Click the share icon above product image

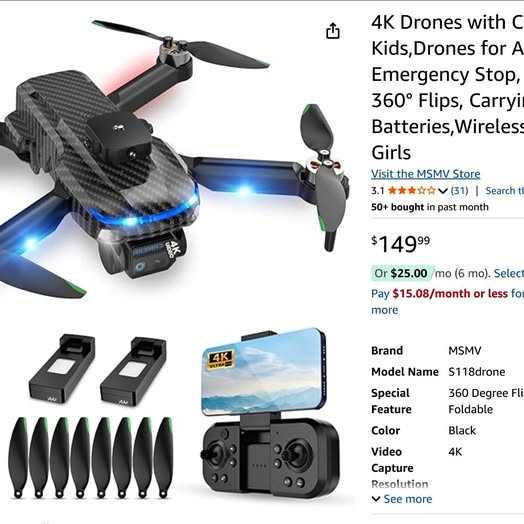333,31
